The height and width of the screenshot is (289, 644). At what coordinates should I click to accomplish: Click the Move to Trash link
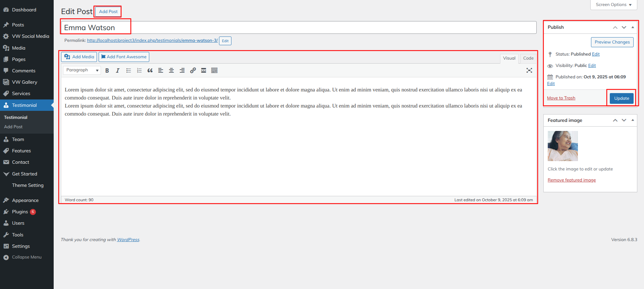pyautogui.click(x=561, y=98)
